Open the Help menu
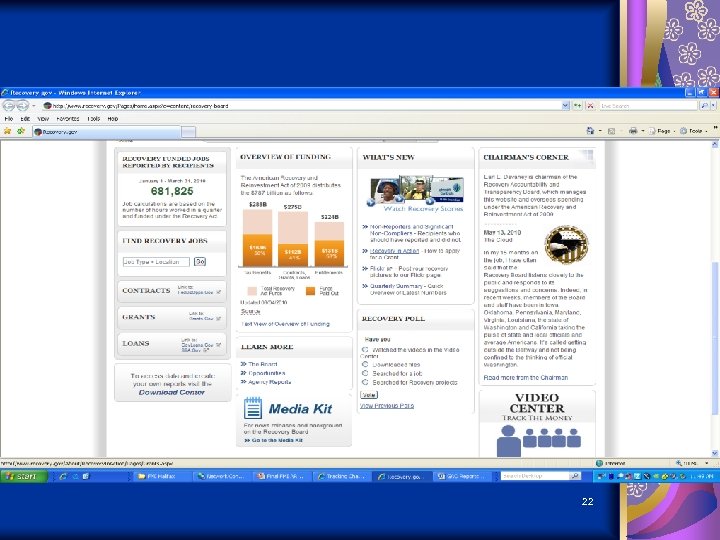720x540 pixels. tap(112, 118)
